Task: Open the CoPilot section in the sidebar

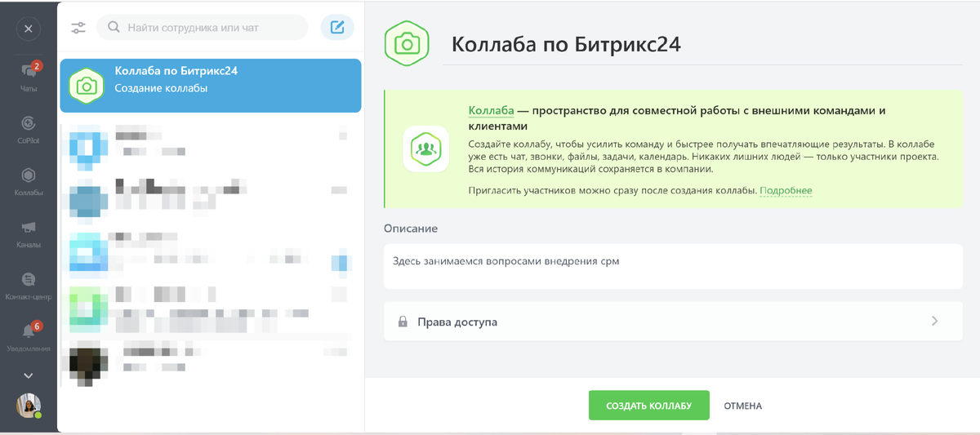Action: tap(29, 129)
